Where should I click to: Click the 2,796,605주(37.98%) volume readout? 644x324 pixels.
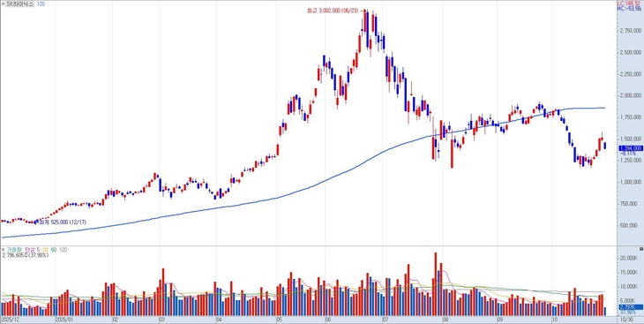click(x=25, y=255)
